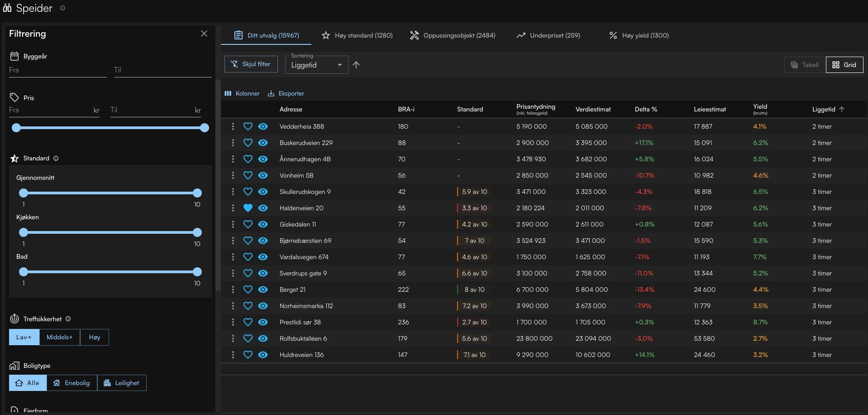
Task: Favorite the Vedderheia 388 listing heart
Action: pos(248,126)
